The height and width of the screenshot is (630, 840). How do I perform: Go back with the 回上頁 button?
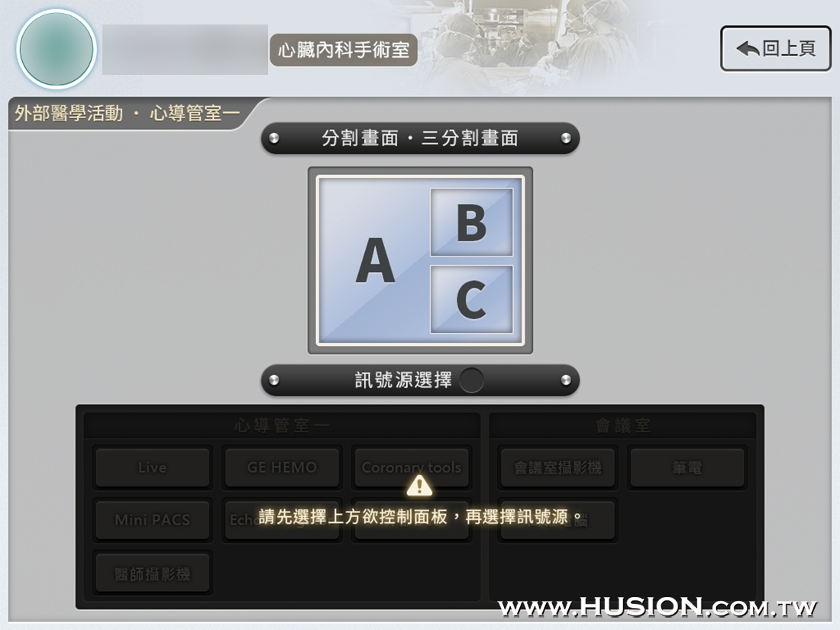pyautogui.click(x=775, y=49)
